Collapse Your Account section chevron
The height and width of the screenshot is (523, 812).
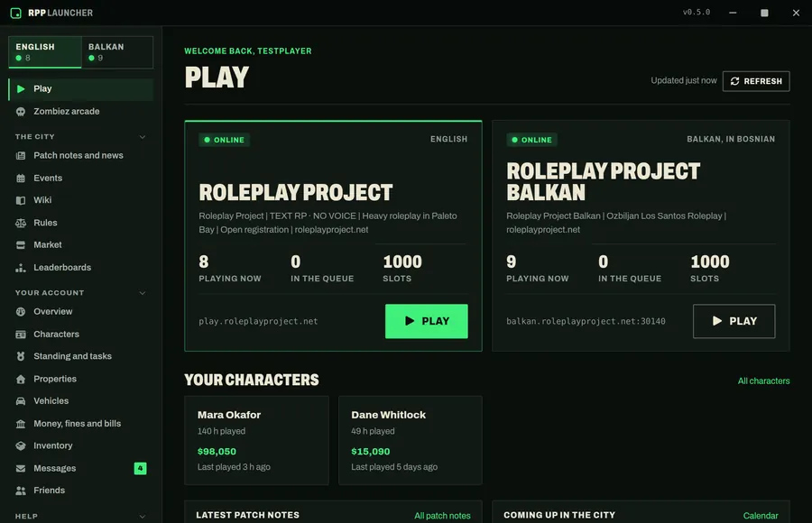143,293
